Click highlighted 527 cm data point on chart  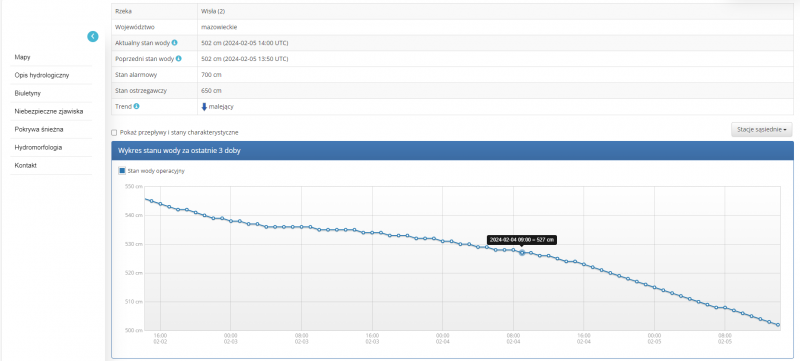[522, 252]
